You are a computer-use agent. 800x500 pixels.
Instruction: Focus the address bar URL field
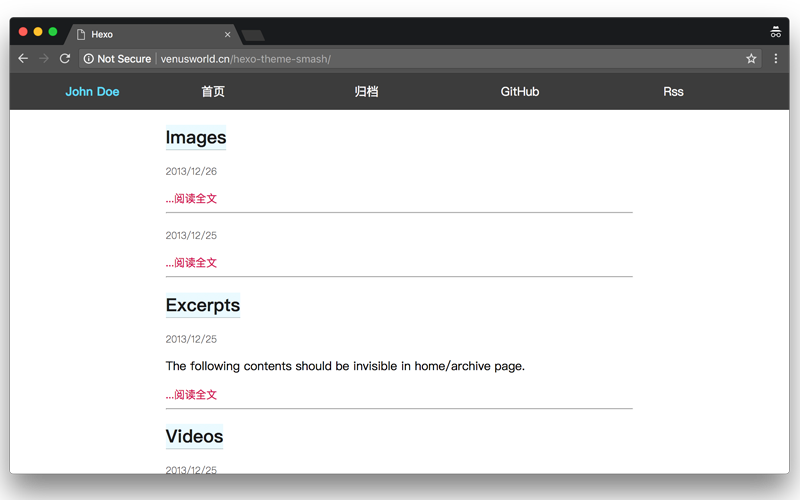click(450, 59)
